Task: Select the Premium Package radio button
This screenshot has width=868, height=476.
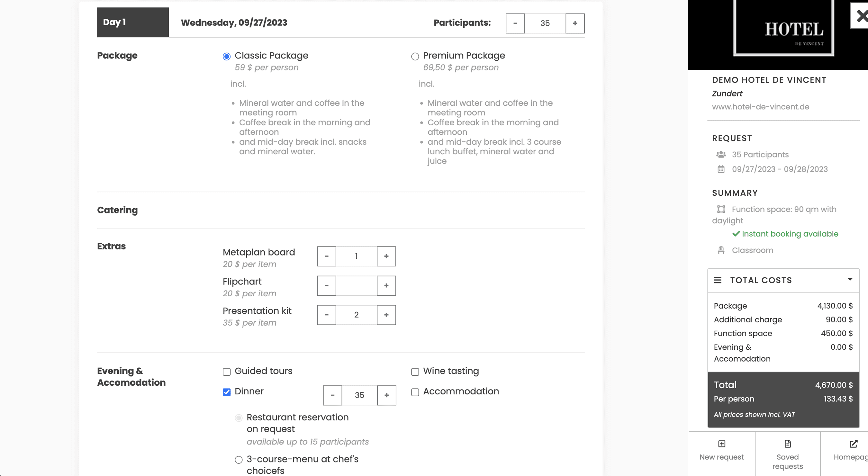Action: tap(415, 56)
